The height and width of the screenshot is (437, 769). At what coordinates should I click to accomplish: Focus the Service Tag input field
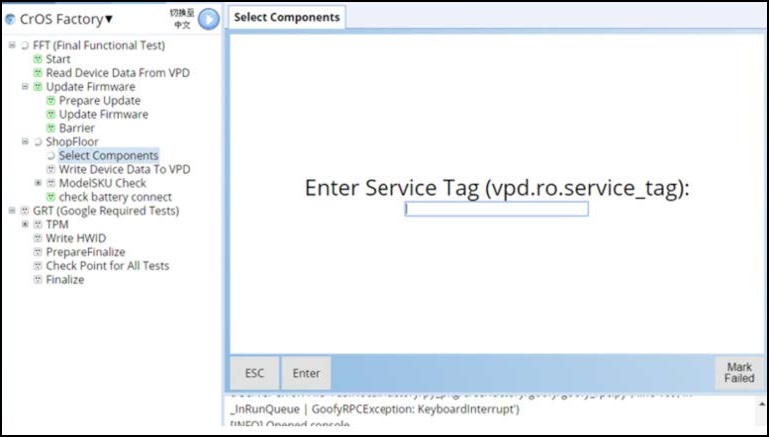[496, 209]
